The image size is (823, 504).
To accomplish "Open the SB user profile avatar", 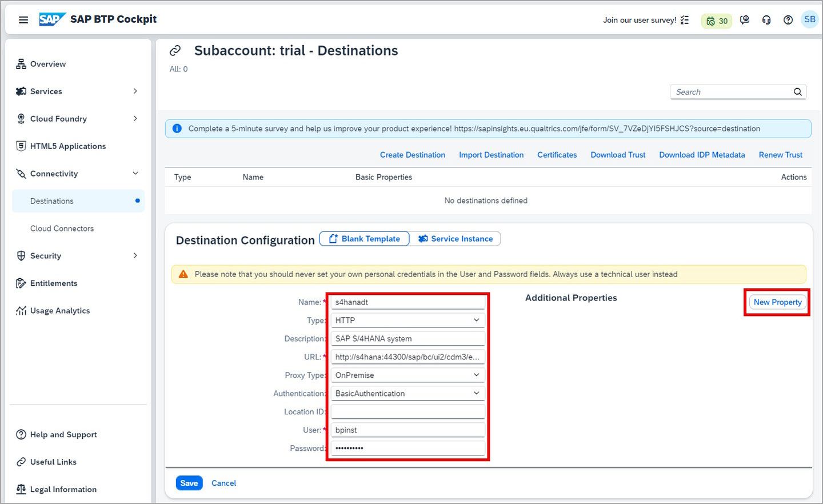I will tap(810, 19).
